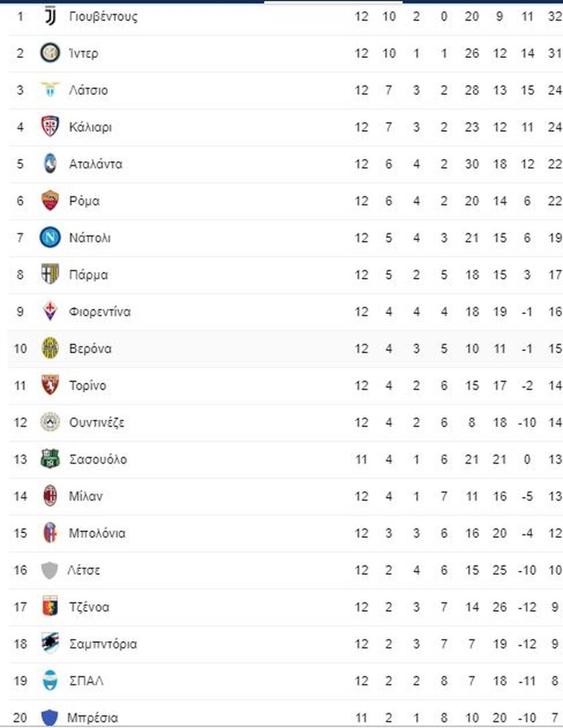Screen dimensions: 563x728
Task: Click the Napoli blue N crest
Action: pos(50,238)
